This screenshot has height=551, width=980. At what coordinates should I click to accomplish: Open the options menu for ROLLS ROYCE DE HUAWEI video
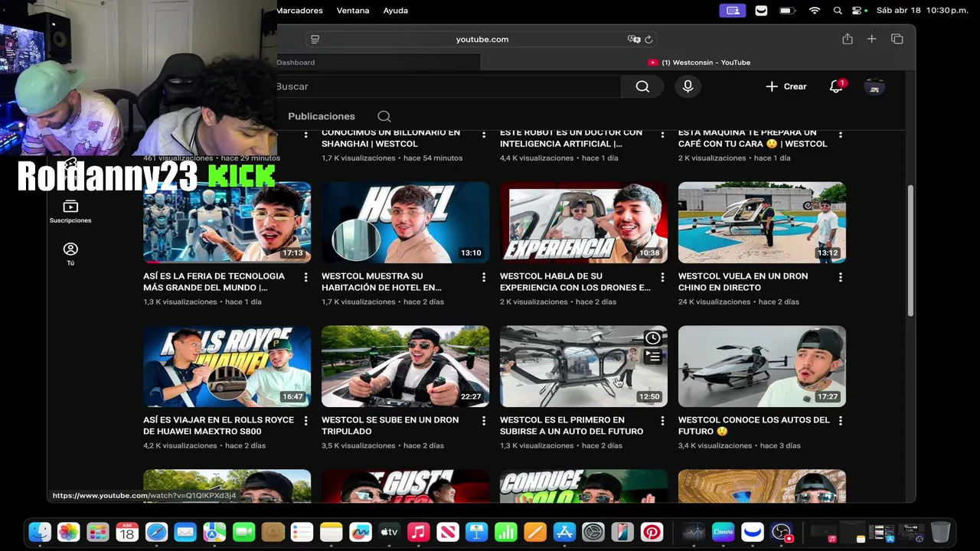coord(305,421)
